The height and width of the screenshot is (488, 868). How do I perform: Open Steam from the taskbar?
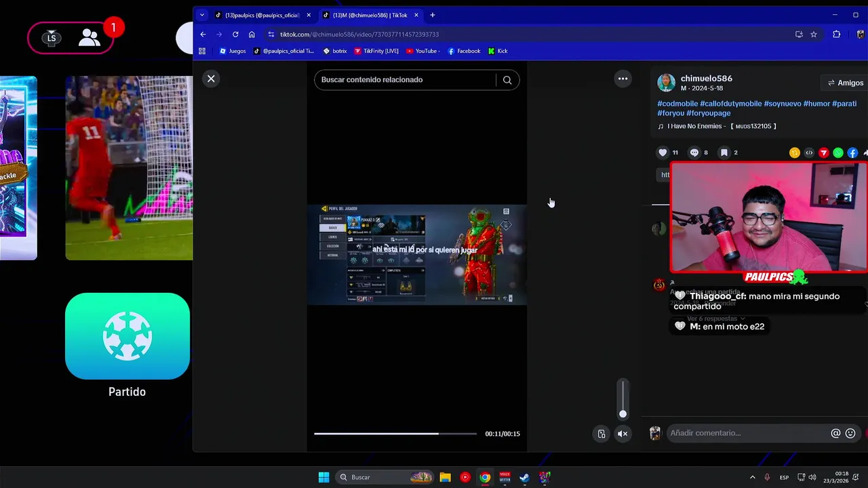(x=524, y=477)
